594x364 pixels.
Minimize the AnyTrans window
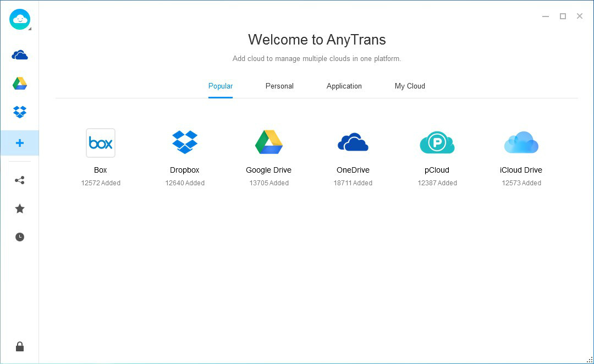[x=546, y=16]
